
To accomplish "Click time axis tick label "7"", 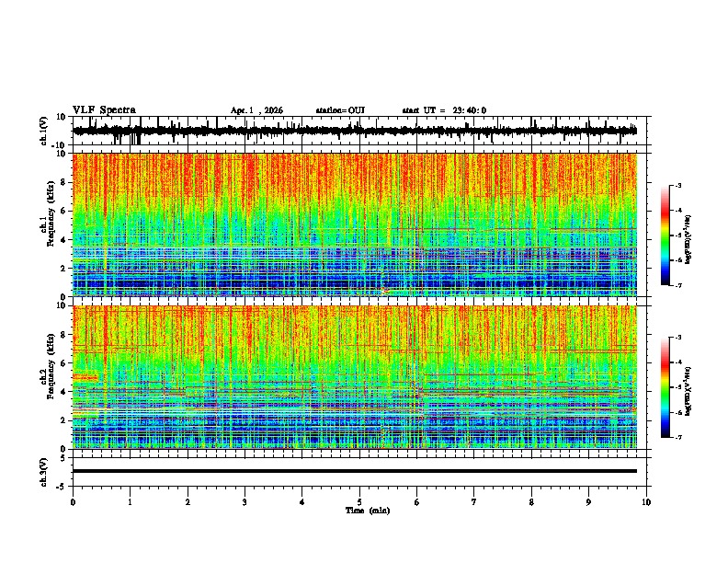I will (474, 502).
